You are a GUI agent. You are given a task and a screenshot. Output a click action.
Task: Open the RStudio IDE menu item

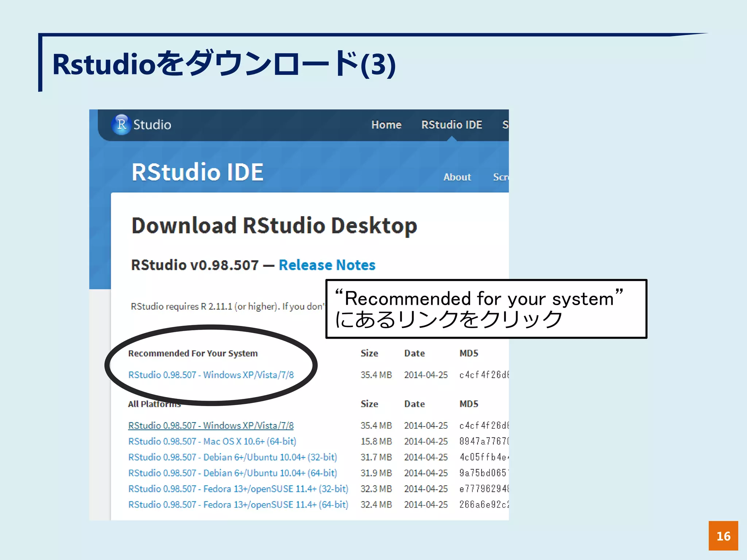[x=452, y=125]
